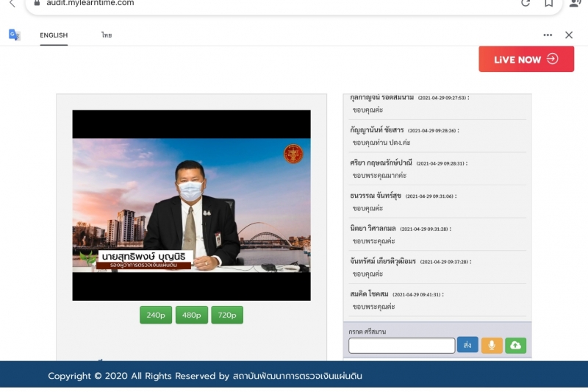Reload the page with the refresh icon
This screenshot has width=588, height=392.
tap(526, 4)
